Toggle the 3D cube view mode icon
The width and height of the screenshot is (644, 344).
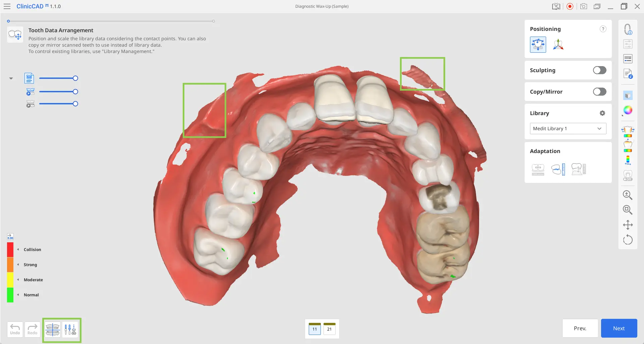click(628, 96)
